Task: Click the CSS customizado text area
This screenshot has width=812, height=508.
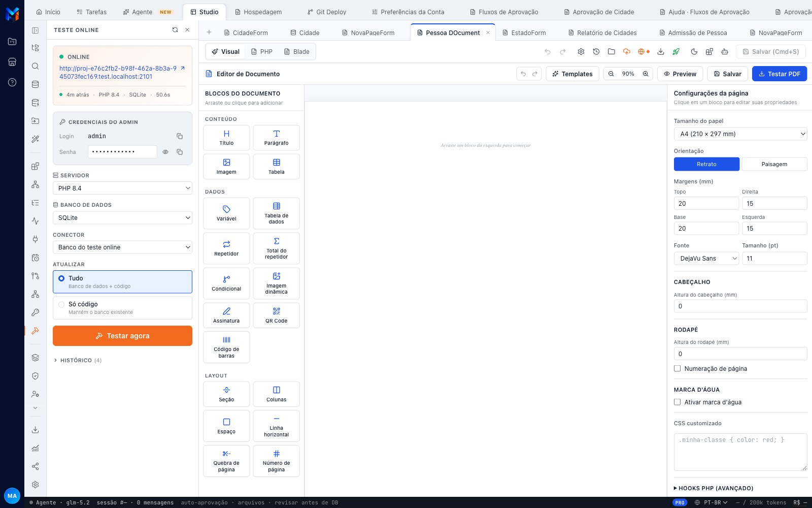Action: [x=740, y=452]
